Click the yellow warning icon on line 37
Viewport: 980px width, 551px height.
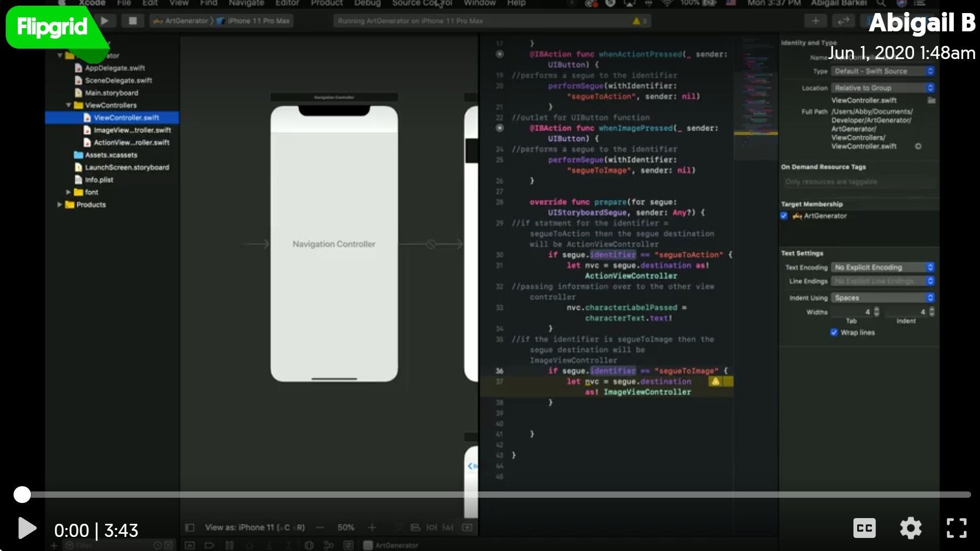pyautogui.click(x=715, y=382)
